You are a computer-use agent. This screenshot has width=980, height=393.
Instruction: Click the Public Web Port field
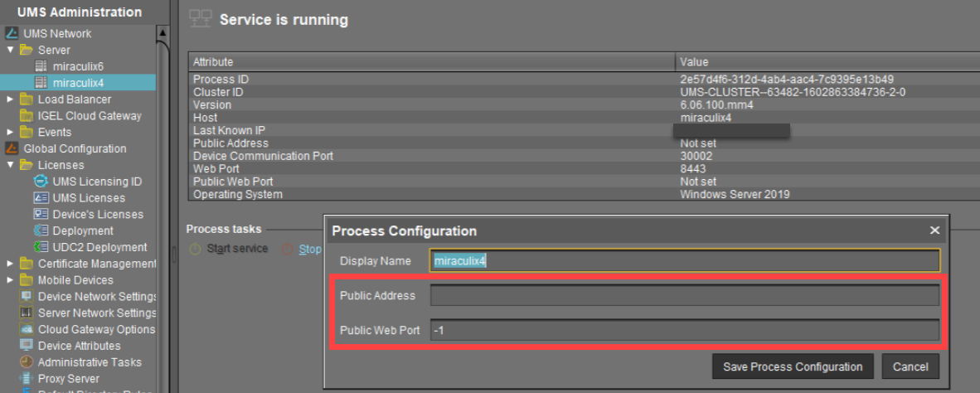[x=684, y=331]
